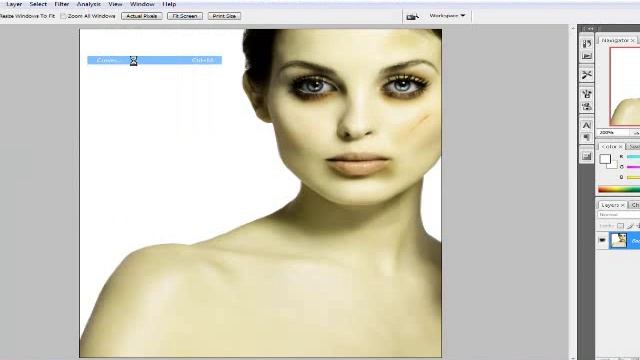The width and height of the screenshot is (640, 360).
Task: Open the layer blending mode dropdown
Action: (619, 214)
